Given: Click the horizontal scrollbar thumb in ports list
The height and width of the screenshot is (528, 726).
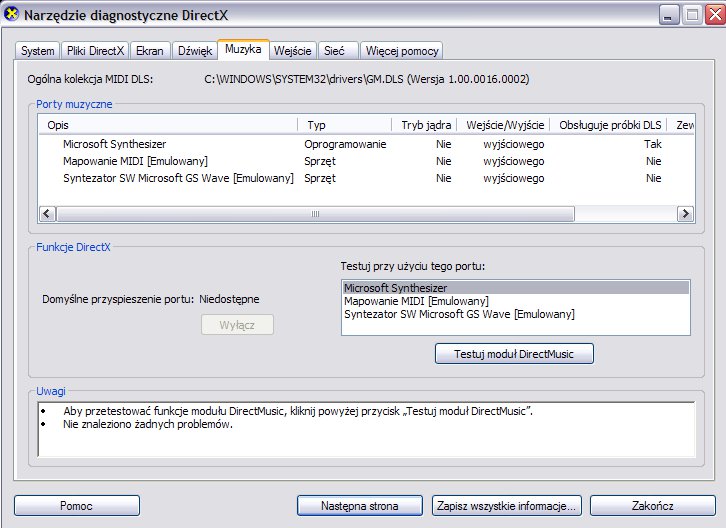Looking at the screenshot, I should (x=315, y=214).
